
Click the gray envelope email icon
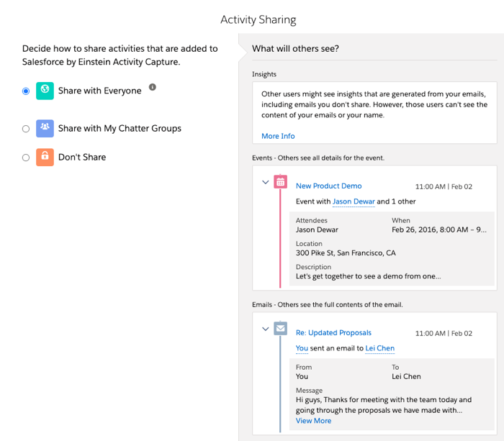[280, 329]
